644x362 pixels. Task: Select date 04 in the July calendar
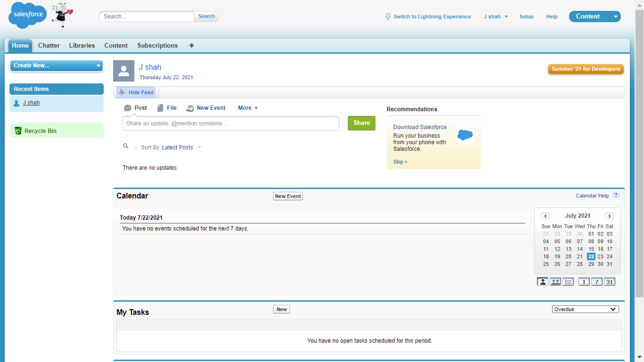tap(546, 241)
